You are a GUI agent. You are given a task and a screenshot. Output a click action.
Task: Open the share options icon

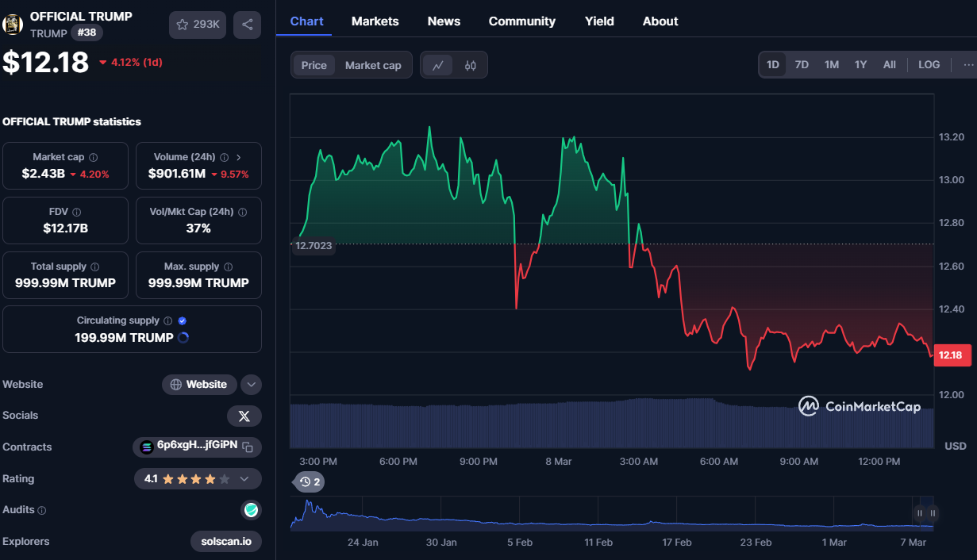248,25
